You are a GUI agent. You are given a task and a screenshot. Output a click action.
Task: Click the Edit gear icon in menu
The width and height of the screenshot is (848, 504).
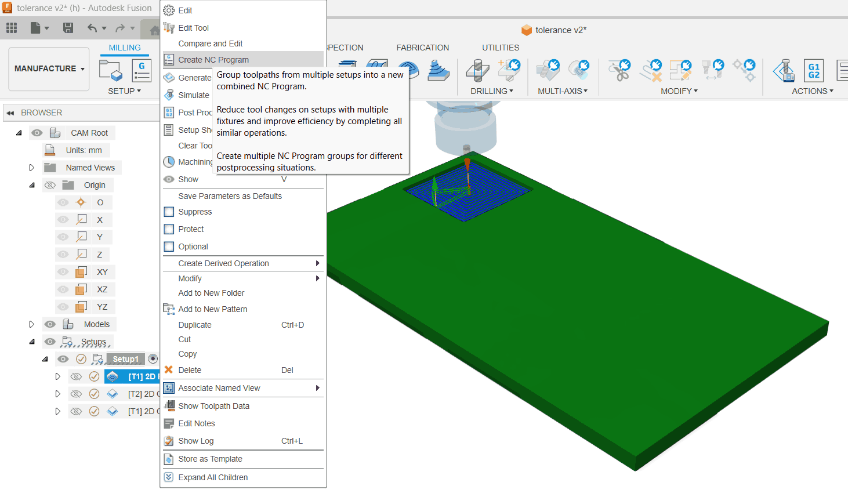169,10
